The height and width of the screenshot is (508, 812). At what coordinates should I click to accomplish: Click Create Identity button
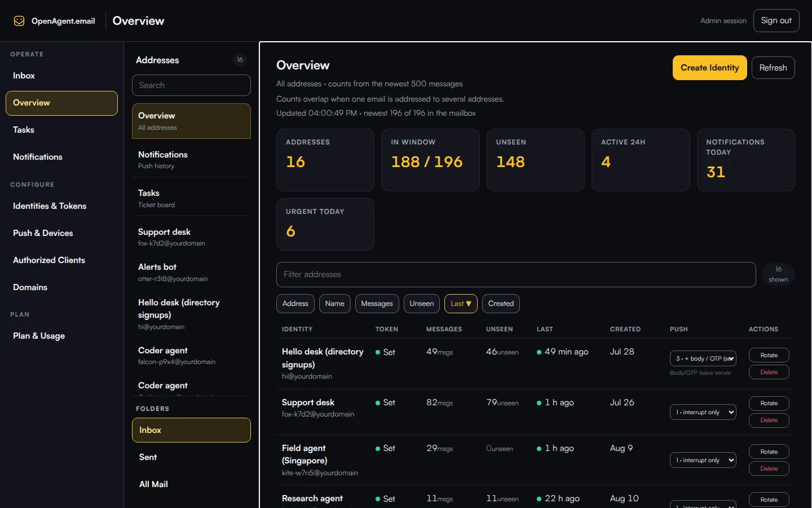click(709, 68)
